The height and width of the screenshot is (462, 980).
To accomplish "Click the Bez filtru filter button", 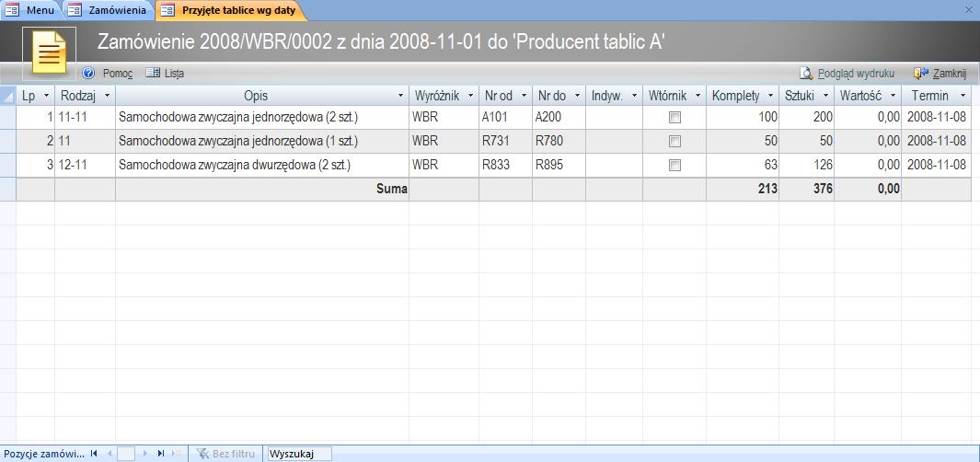I will pos(226,454).
